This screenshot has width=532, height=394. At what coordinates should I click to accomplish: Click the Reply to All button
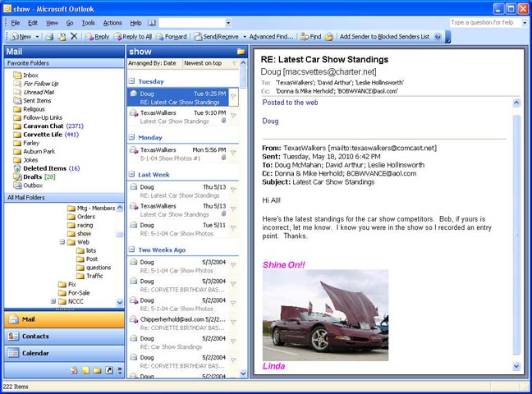[131, 37]
